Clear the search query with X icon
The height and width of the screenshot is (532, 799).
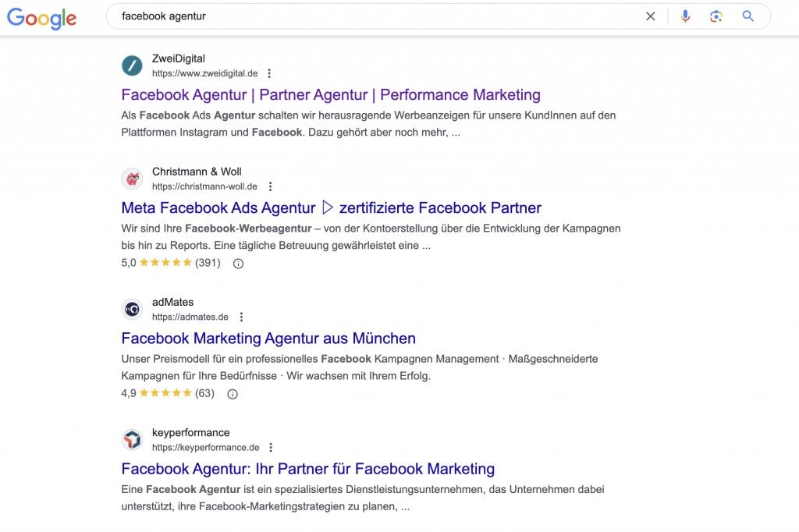point(651,16)
